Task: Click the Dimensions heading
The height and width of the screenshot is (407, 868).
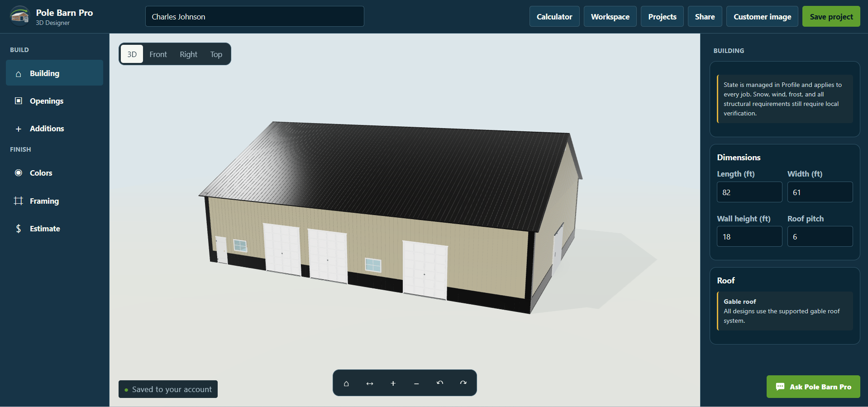Action: 739,158
